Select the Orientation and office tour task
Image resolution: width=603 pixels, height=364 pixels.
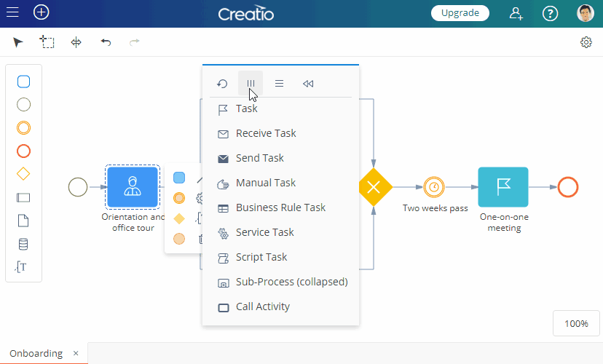pyautogui.click(x=133, y=187)
